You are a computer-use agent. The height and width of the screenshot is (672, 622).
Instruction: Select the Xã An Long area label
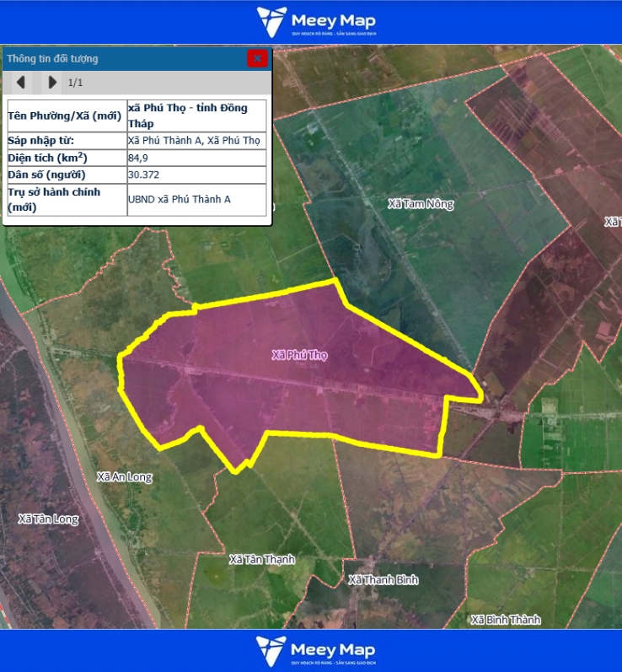[125, 476]
